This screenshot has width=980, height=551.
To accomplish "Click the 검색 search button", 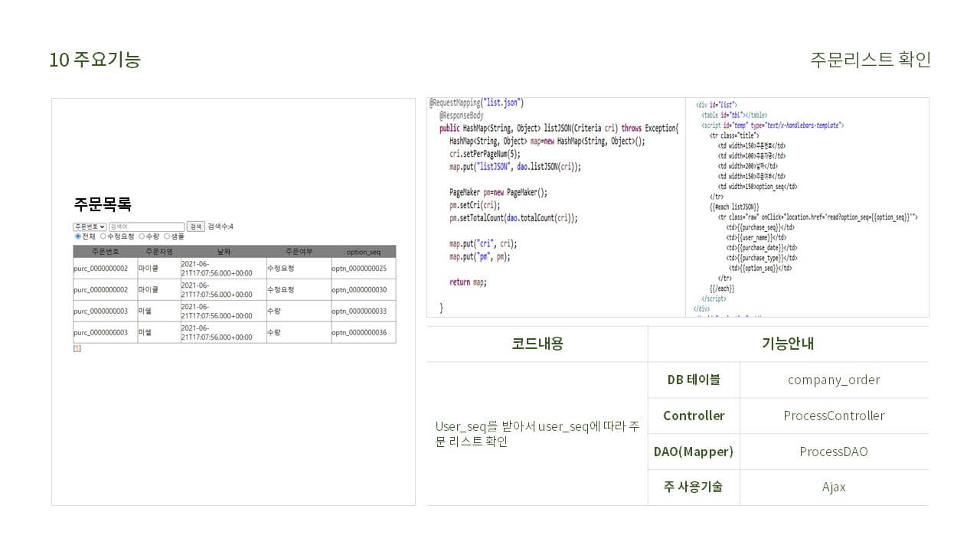I will (196, 227).
